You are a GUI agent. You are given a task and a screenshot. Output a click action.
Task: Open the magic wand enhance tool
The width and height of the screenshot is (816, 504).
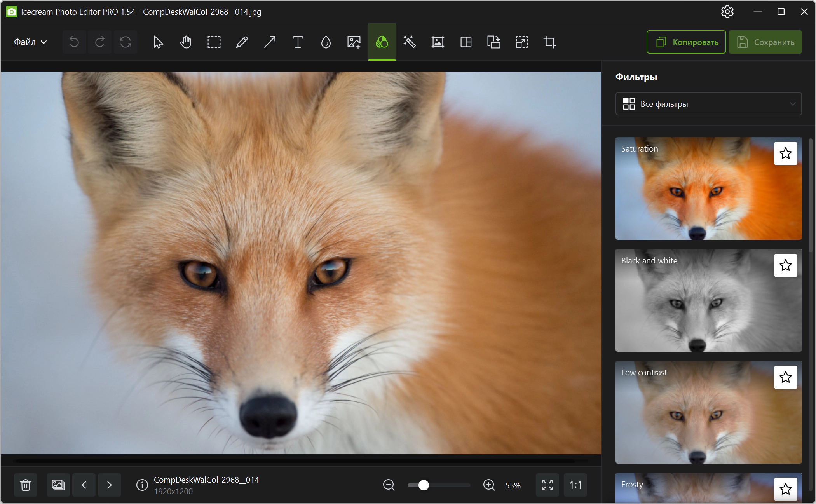pos(410,42)
